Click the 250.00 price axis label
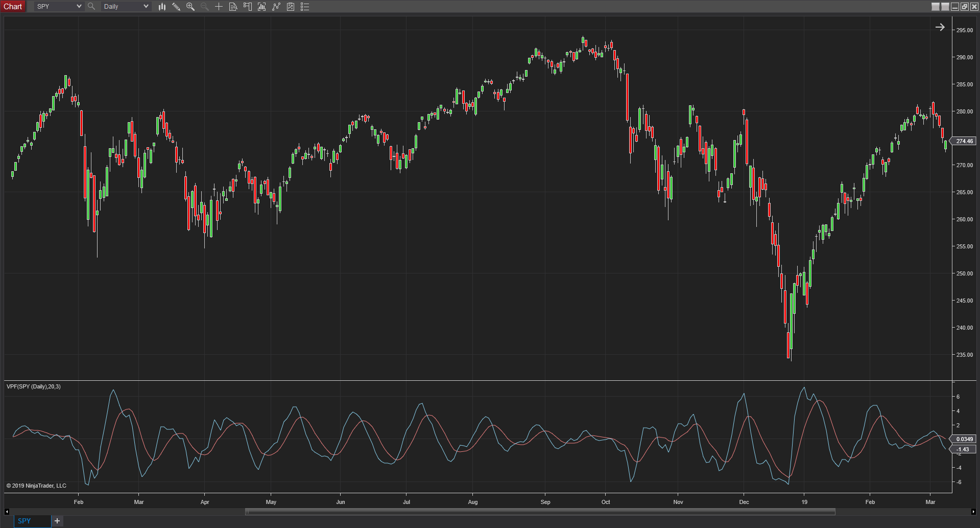Viewport: 980px width, 528px height. pos(965,273)
